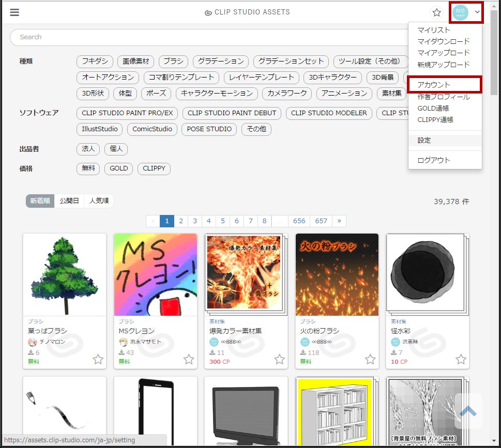
Task: Toggle the 法人 seller filter
Action: coord(87,149)
